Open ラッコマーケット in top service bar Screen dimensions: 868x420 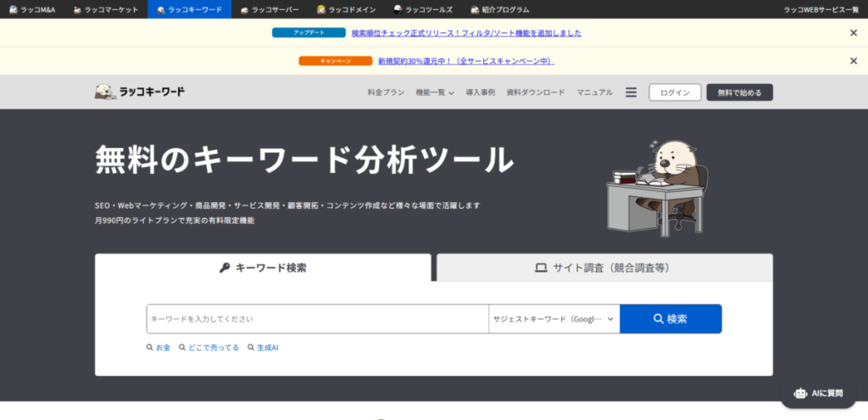[x=106, y=9]
